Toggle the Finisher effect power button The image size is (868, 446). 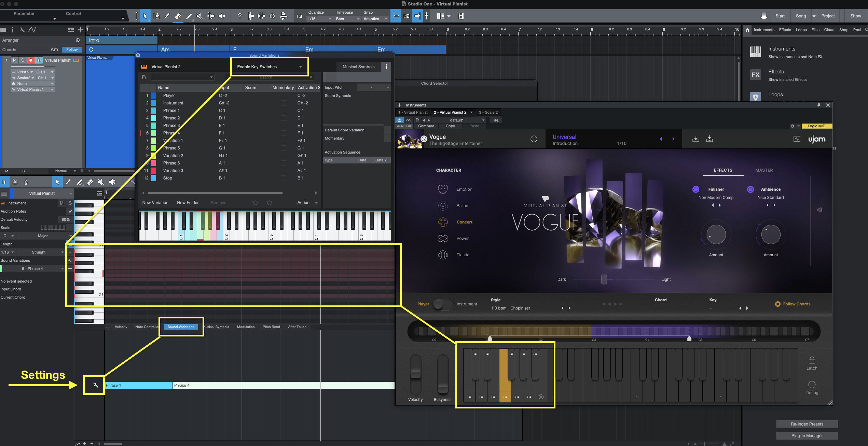click(696, 189)
